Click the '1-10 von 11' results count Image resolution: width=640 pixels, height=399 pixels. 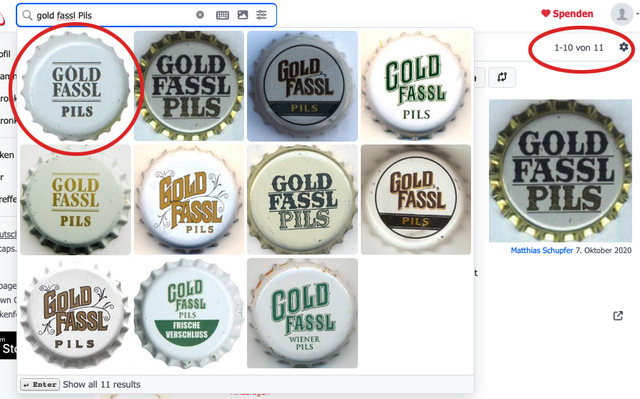579,48
